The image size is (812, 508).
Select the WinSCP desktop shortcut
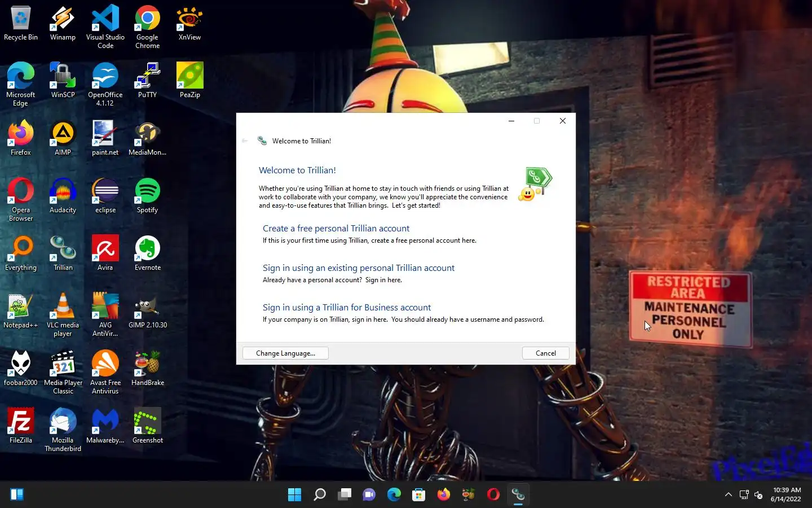coord(63,81)
